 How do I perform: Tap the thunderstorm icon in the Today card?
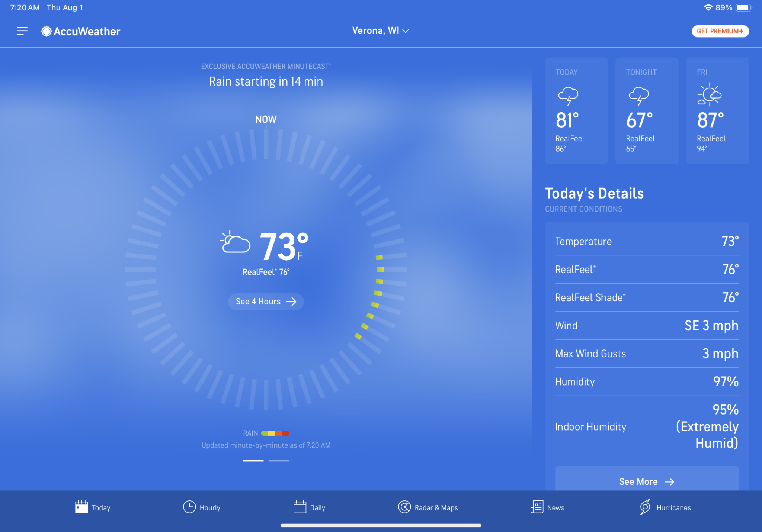[x=568, y=96]
